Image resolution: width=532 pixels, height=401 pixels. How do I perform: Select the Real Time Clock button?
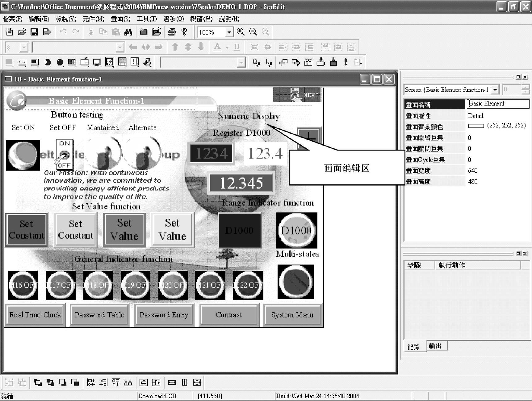(35, 315)
